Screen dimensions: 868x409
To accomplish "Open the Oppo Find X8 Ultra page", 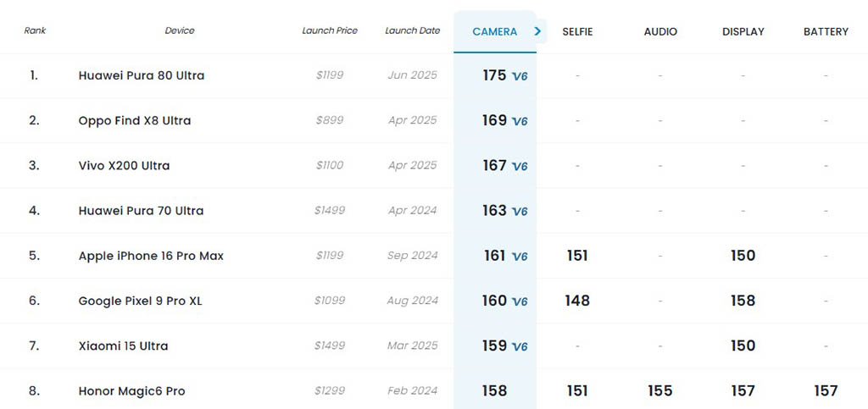I will tap(135, 120).
